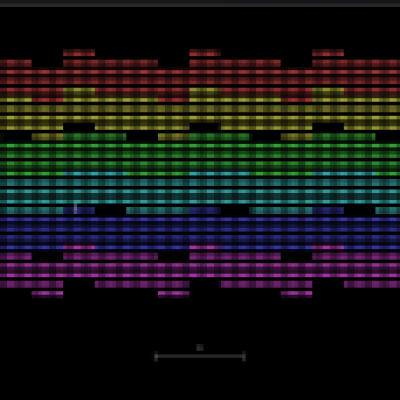Select the rightmost raised red brick on top
This screenshot has height=400, width=400.
[328, 53]
